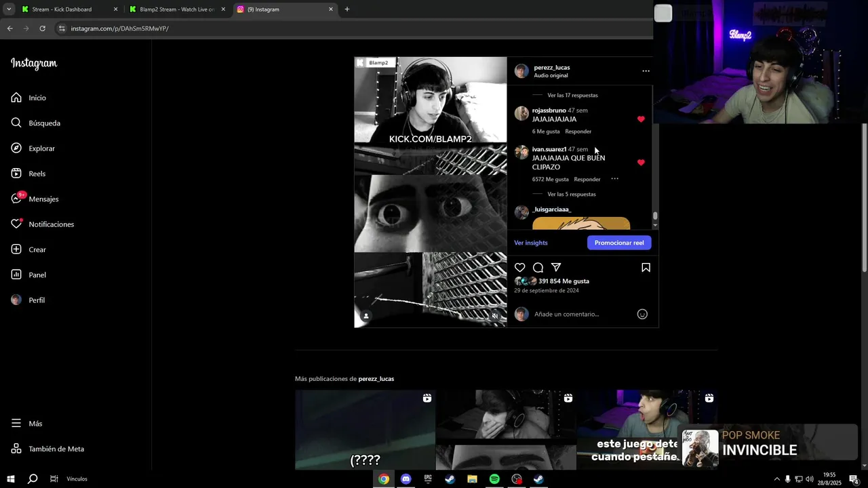Open Windows notification center
The image size is (868, 488).
854,479
